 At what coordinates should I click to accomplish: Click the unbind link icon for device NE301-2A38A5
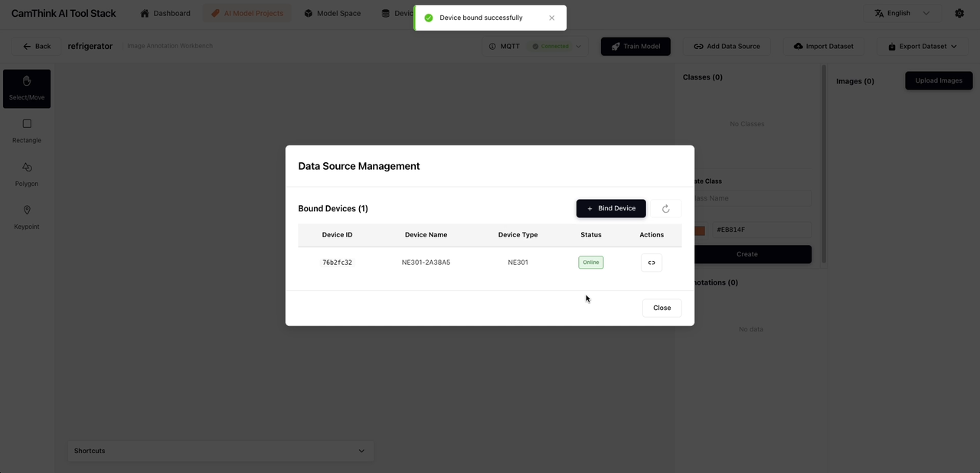652,263
